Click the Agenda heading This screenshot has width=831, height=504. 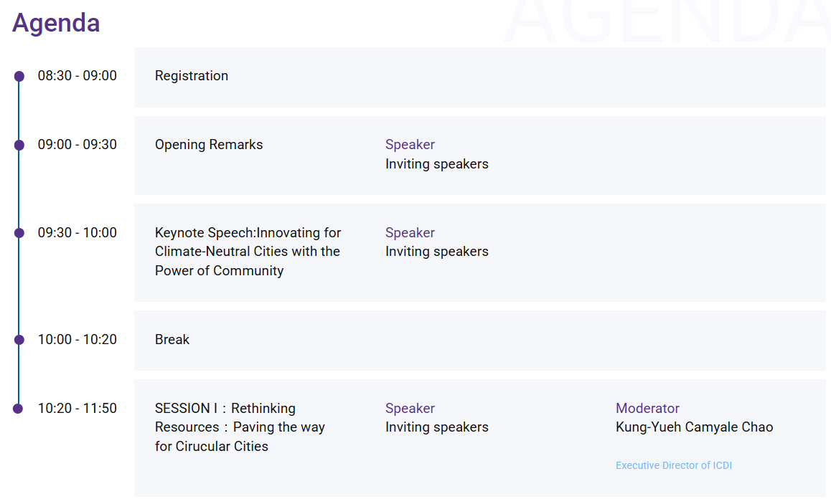[56, 23]
